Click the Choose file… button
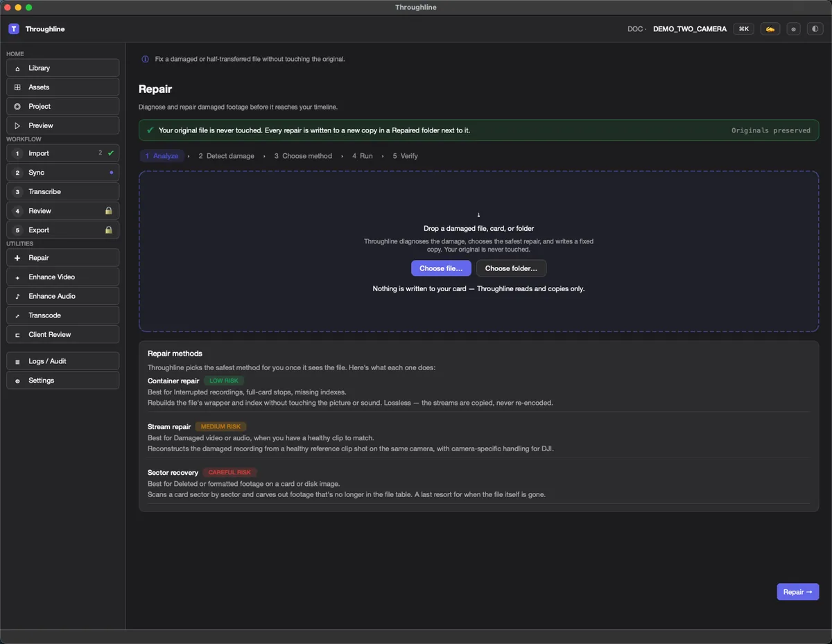 pos(442,268)
